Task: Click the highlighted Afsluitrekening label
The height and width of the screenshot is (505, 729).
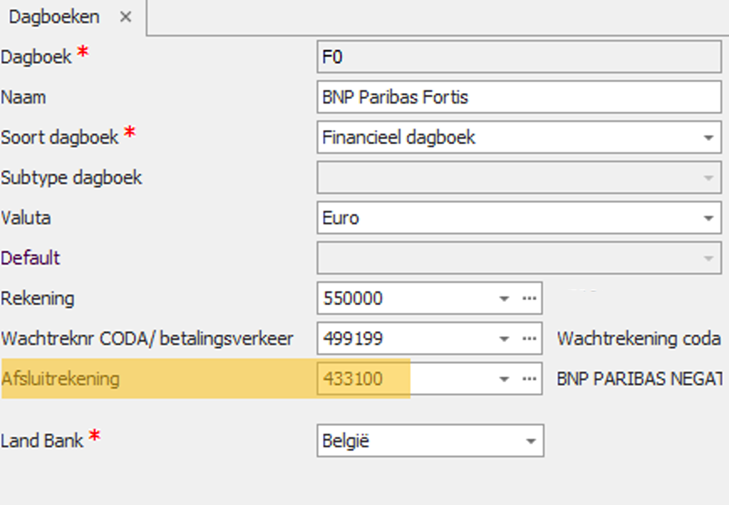Action: (x=61, y=379)
